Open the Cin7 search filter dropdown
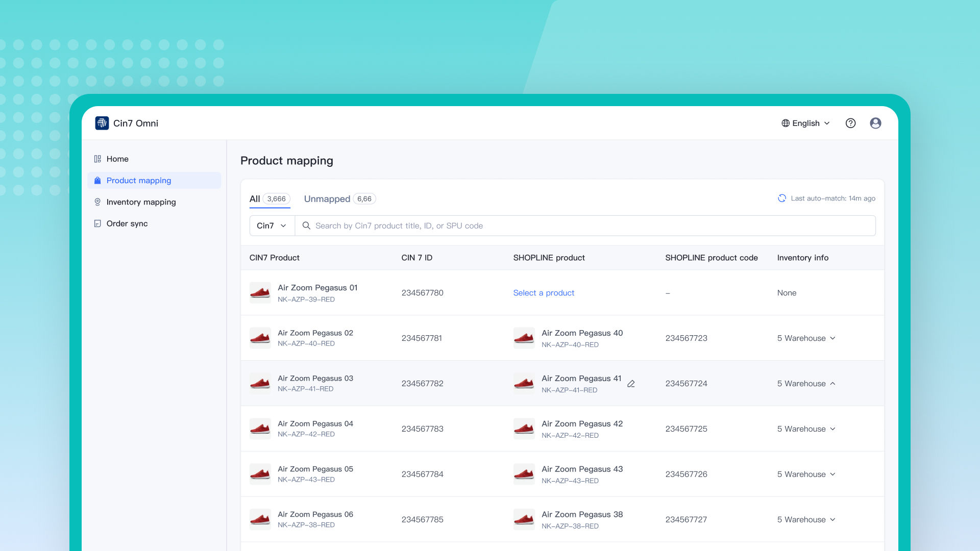980x551 pixels. tap(272, 226)
